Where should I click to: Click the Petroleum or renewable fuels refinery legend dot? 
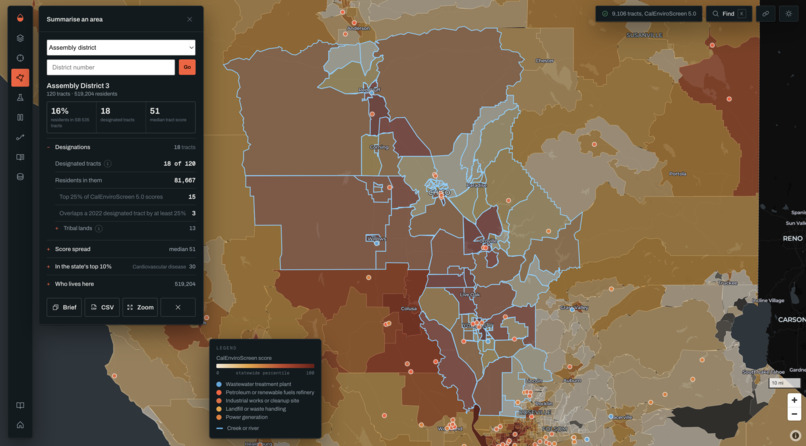(x=219, y=393)
